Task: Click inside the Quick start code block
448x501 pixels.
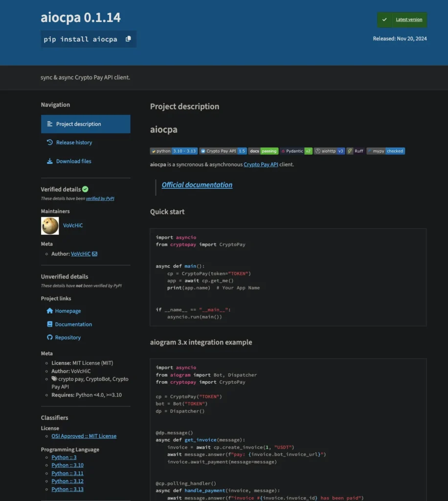Action: pyautogui.click(x=289, y=277)
